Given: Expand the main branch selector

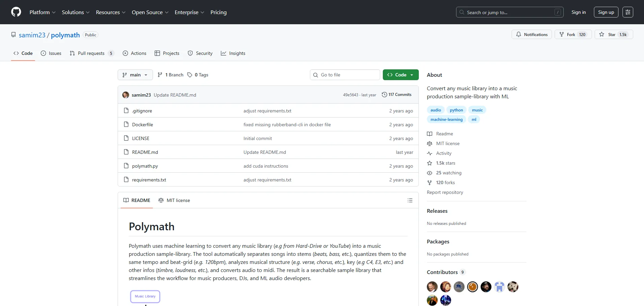Looking at the screenshot, I should pyautogui.click(x=135, y=75).
